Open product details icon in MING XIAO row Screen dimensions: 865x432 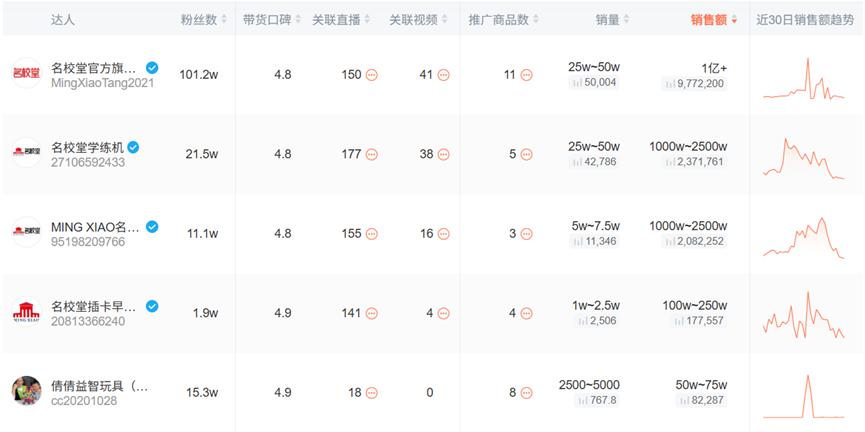point(527,234)
